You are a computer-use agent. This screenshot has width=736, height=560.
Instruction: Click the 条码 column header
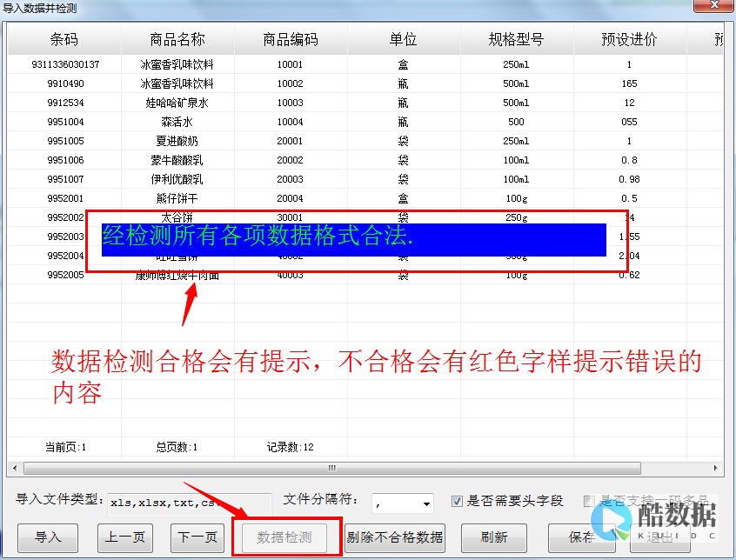(x=64, y=39)
